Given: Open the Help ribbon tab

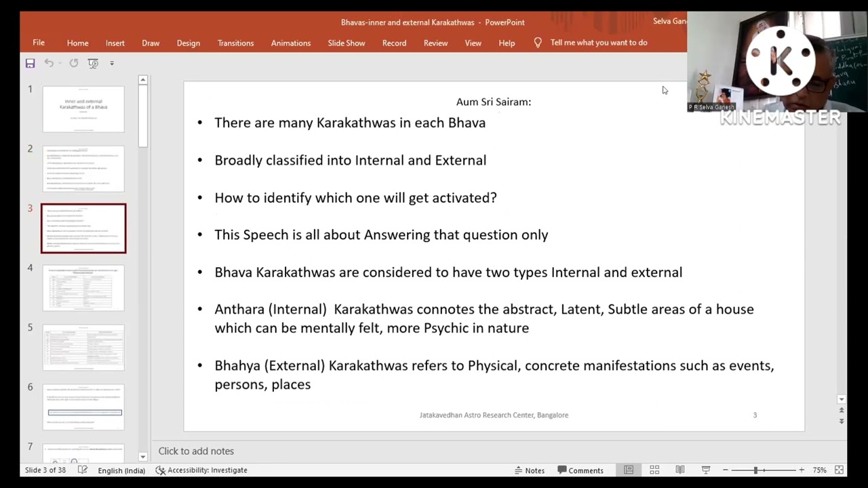Looking at the screenshot, I should point(507,43).
